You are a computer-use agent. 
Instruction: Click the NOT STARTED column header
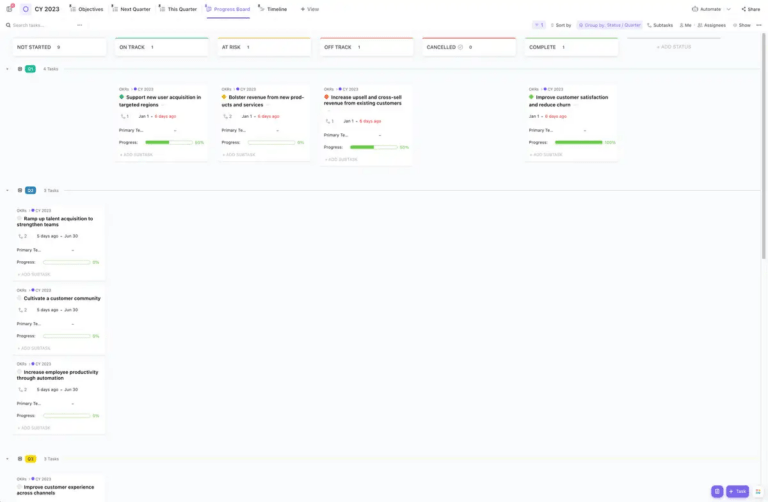pyautogui.click(x=59, y=47)
